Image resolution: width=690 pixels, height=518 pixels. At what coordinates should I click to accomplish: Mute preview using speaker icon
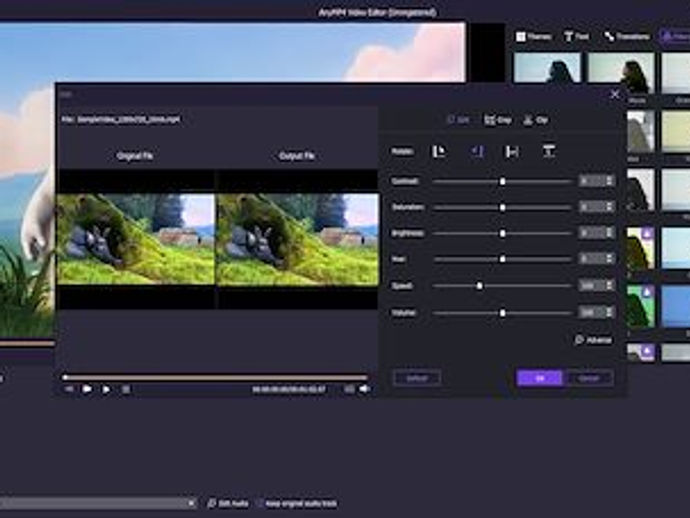coord(364,389)
